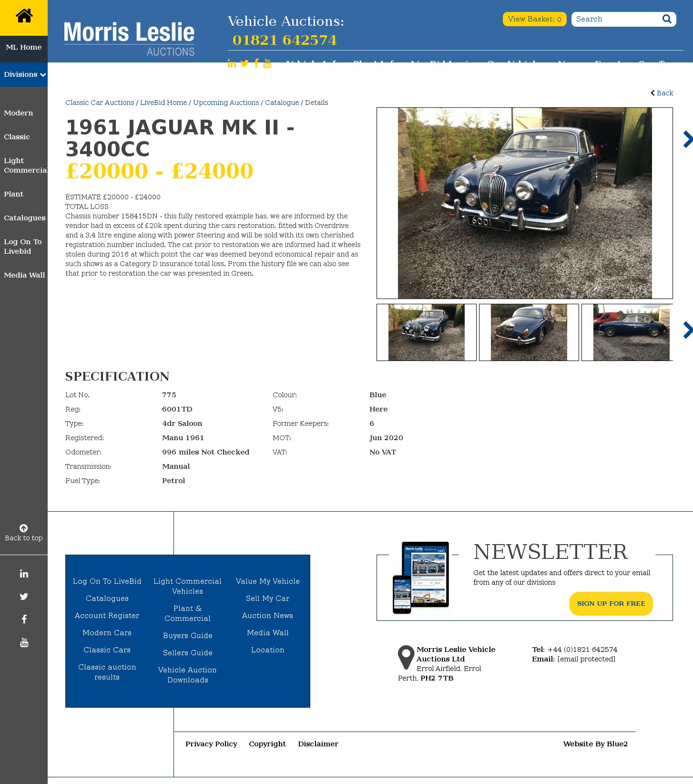This screenshot has height=784, width=693.
Task: Open Twitter icon in header
Action: tap(245, 63)
